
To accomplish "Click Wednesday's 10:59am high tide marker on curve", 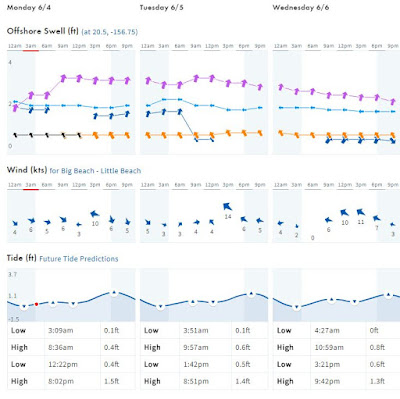I will tap(331, 300).
